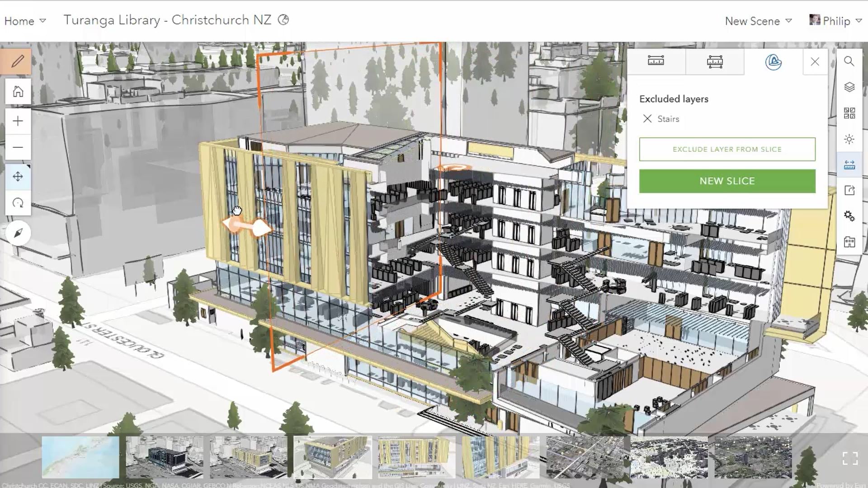The height and width of the screenshot is (488, 868).
Task: Zoom in with the plus button
Action: (x=18, y=121)
